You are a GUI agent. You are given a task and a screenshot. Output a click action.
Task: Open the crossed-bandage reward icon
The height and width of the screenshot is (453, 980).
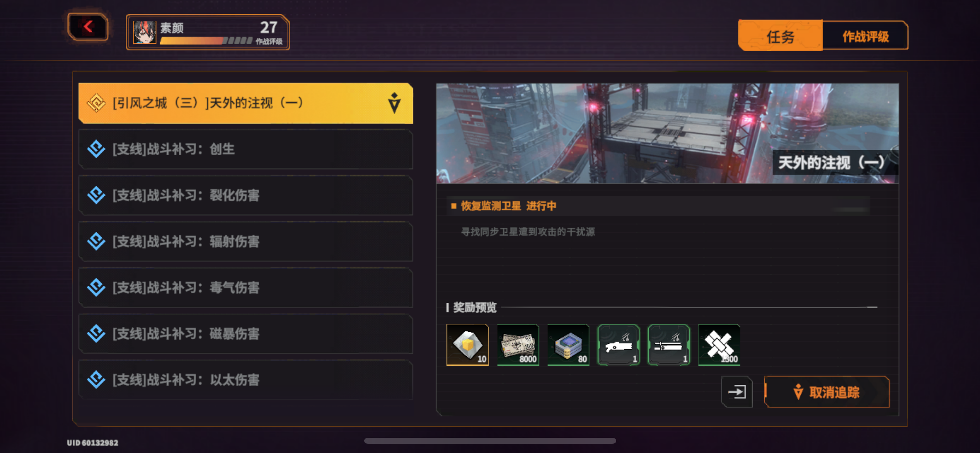coord(719,345)
